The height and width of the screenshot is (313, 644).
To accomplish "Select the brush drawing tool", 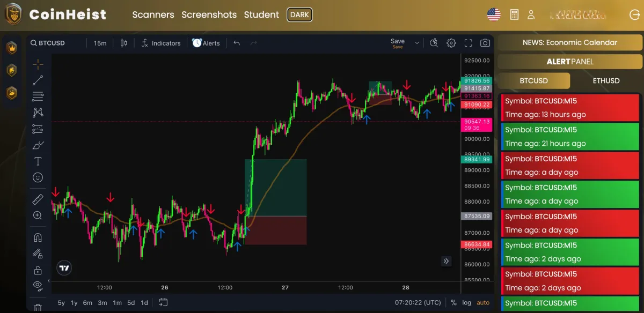I will click(38, 145).
